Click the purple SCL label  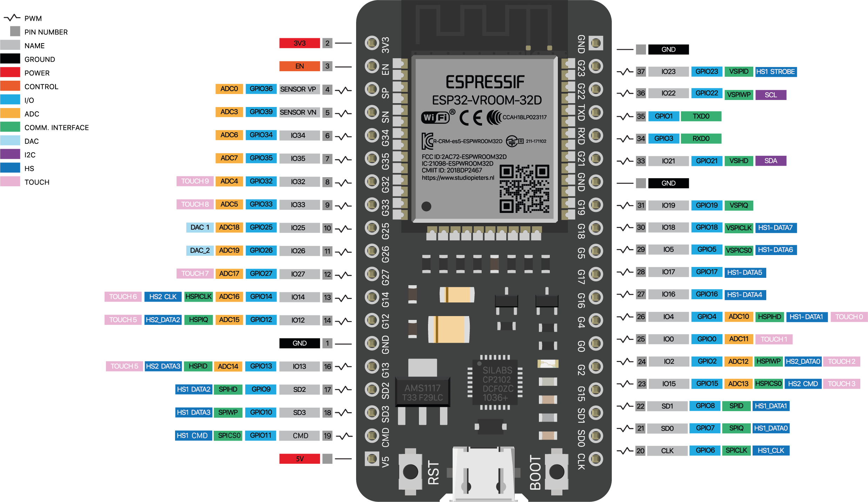(771, 95)
